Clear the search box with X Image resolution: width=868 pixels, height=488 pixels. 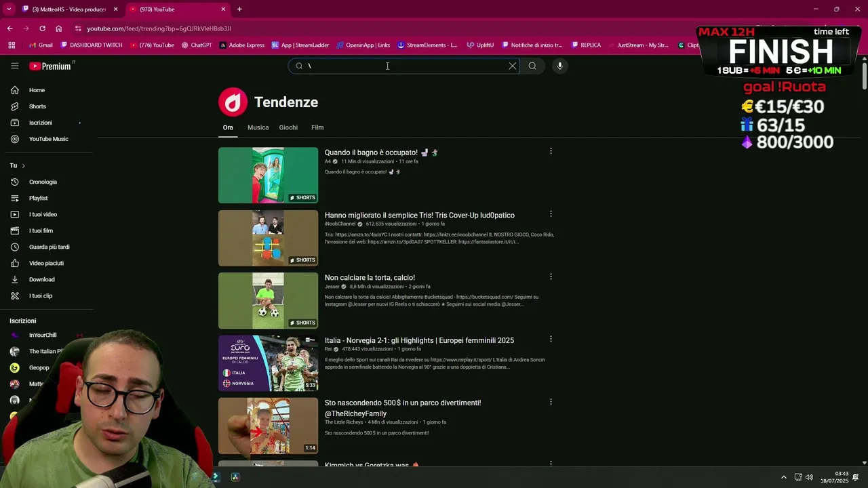tap(513, 66)
